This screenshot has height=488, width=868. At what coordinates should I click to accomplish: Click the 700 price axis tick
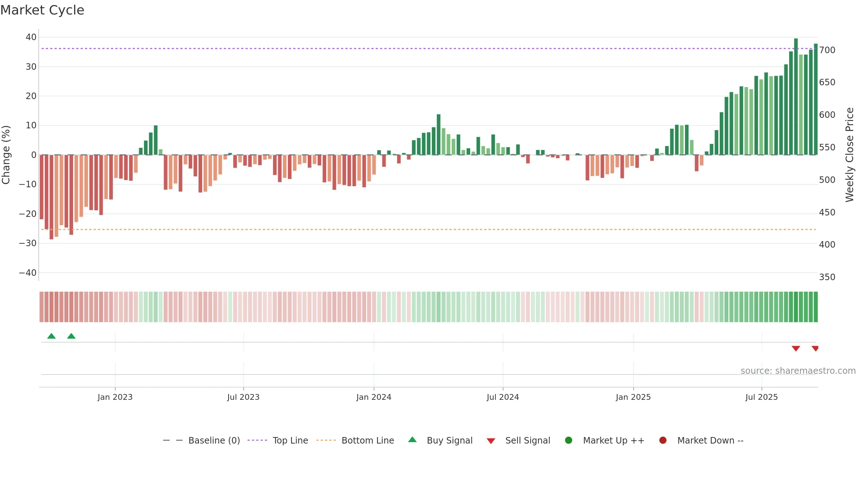tap(827, 50)
